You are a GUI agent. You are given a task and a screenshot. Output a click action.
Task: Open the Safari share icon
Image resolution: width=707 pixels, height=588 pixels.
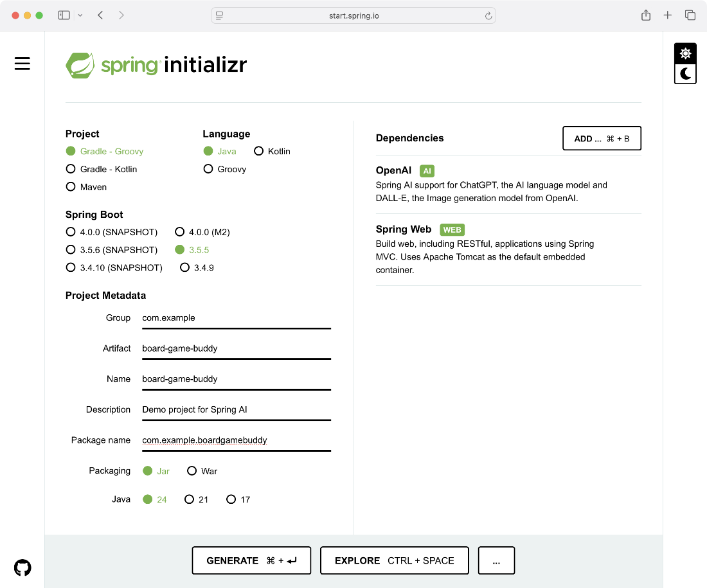pyautogui.click(x=646, y=15)
